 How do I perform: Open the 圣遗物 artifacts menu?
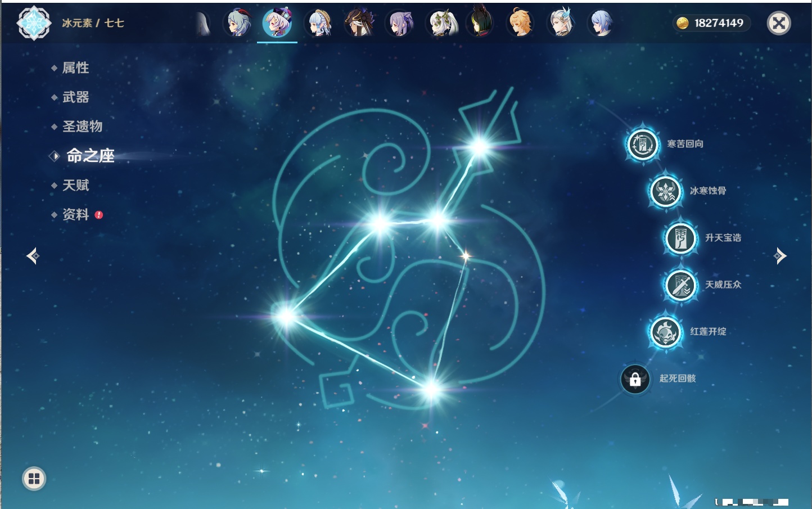click(82, 127)
